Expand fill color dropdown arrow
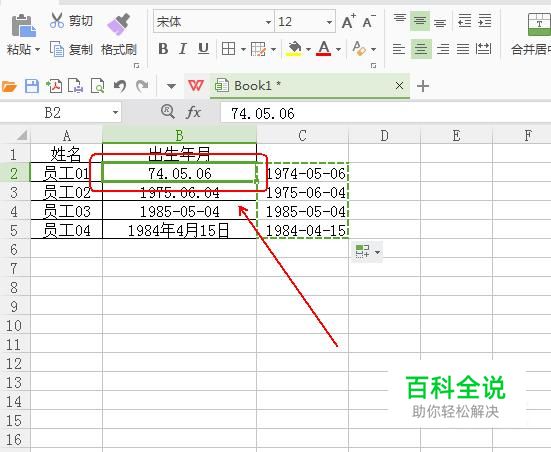The image size is (551, 452). tap(308, 49)
